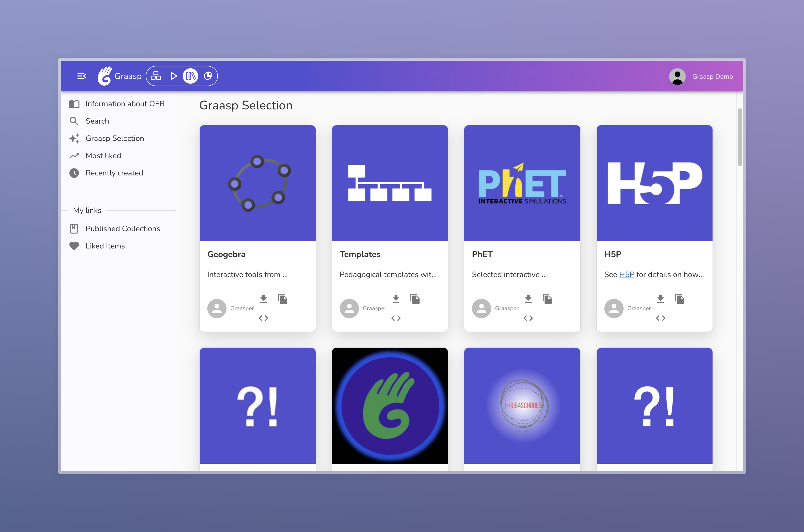Image resolution: width=804 pixels, height=532 pixels.
Task: Open Recently created section
Action: pos(114,173)
